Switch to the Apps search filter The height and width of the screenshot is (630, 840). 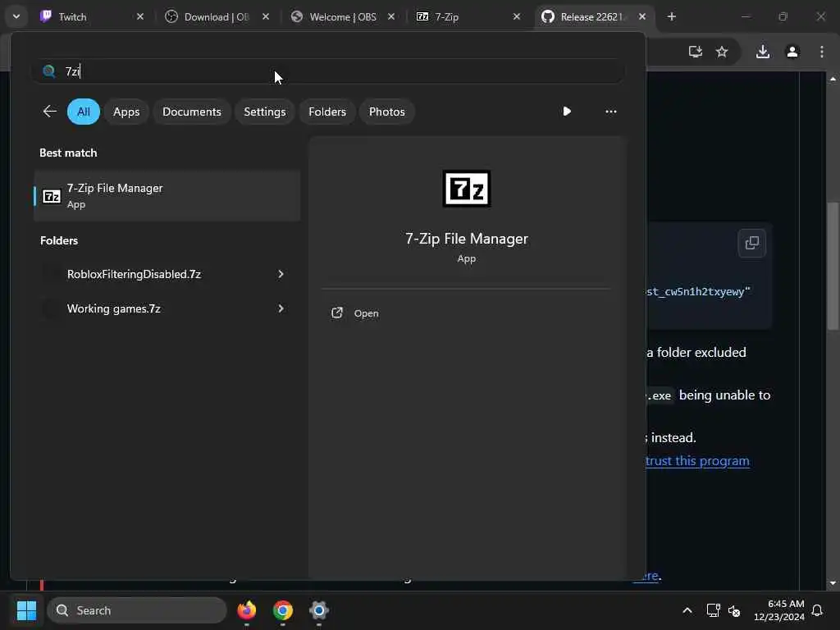point(126,112)
